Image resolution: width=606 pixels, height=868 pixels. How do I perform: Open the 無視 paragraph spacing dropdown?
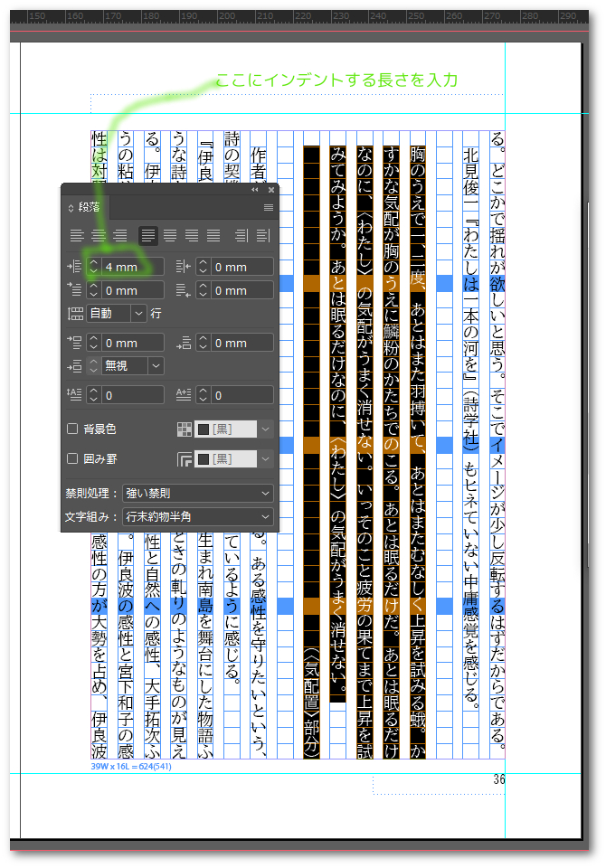pos(156,366)
